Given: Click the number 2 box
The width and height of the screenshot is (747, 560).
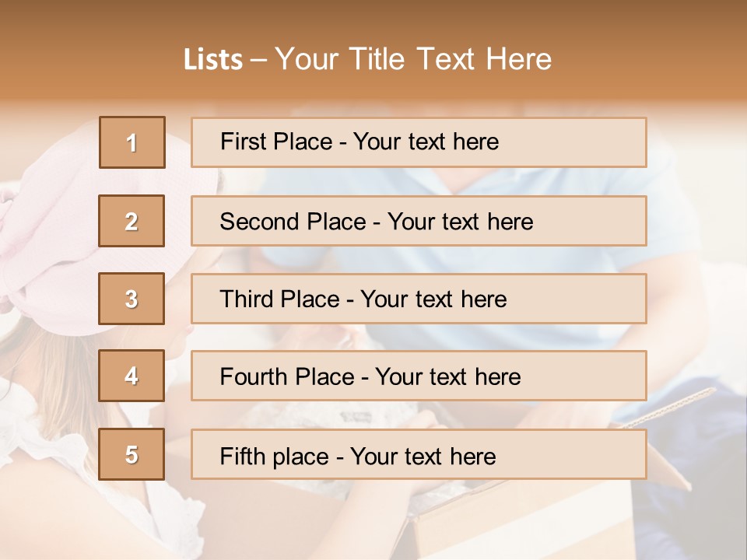Looking at the screenshot, I should point(132,221).
